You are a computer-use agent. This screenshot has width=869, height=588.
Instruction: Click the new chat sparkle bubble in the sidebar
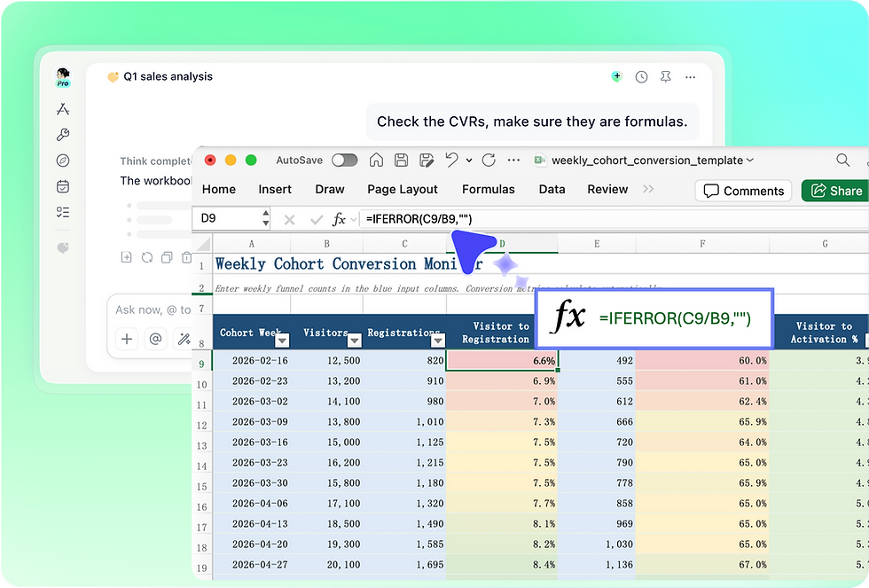pyautogui.click(x=63, y=247)
